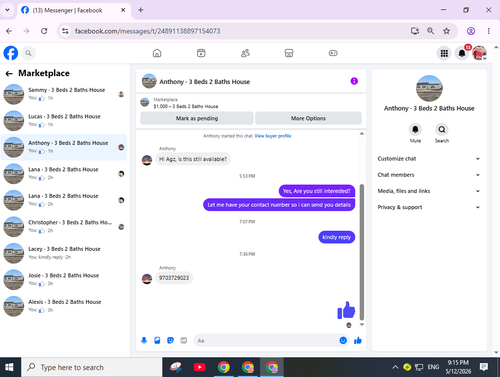This screenshot has width=500, height=377.
Task: Click the large house thumbnail in info panel
Action: point(429,88)
